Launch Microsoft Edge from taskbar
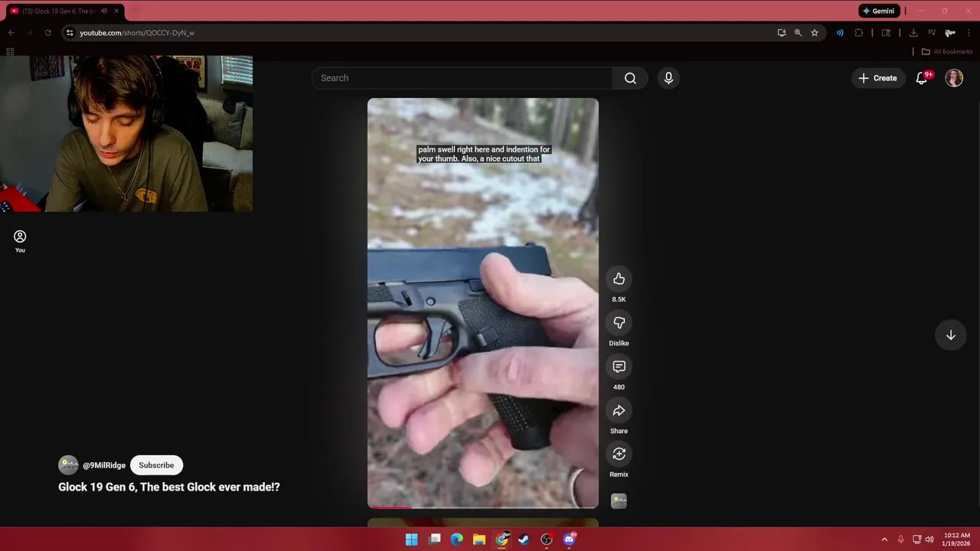980x551 pixels. (457, 540)
